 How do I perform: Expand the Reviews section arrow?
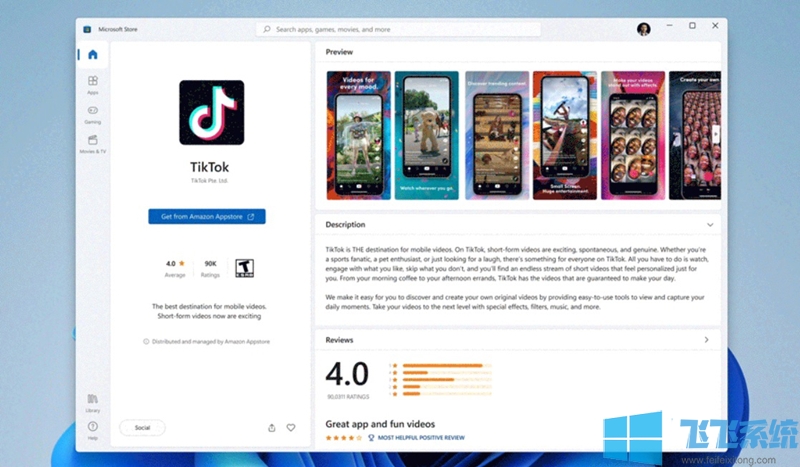tap(707, 340)
